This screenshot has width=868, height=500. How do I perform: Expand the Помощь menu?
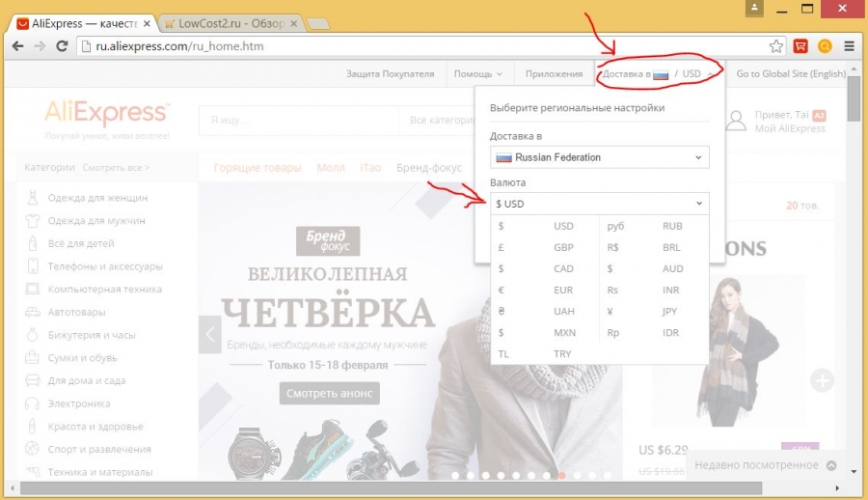(477, 73)
